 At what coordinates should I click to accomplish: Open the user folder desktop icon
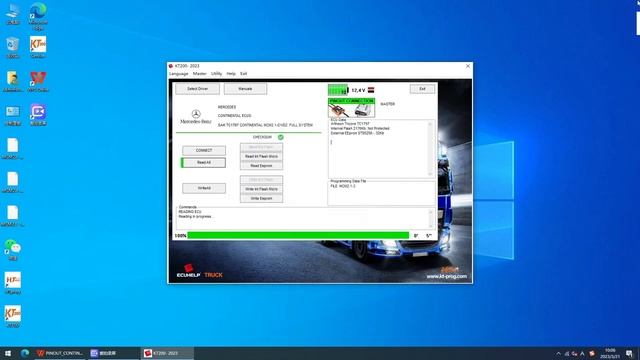pyautogui.click(x=13, y=81)
